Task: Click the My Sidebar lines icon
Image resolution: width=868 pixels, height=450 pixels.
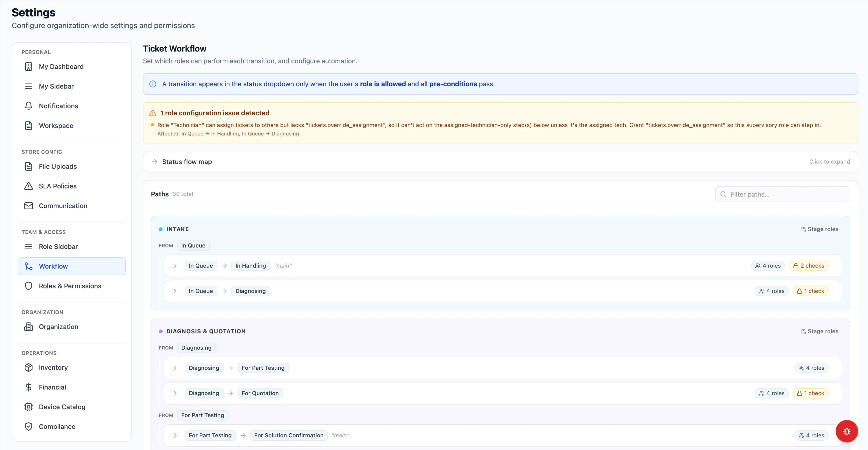Action: coord(29,86)
